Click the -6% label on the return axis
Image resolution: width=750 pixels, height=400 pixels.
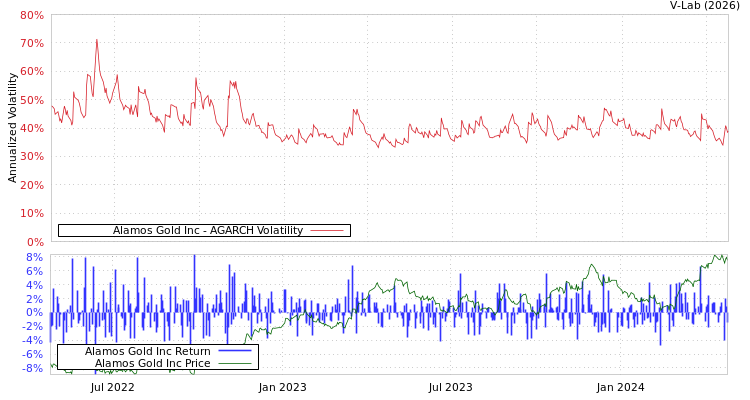pyautogui.click(x=33, y=354)
